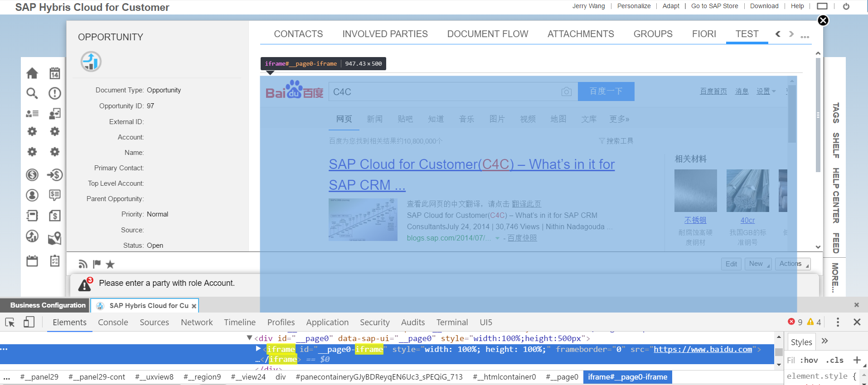868x385 pixels.
Task: Open DevTools three-dot customize menu
Action: (x=838, y=322)
